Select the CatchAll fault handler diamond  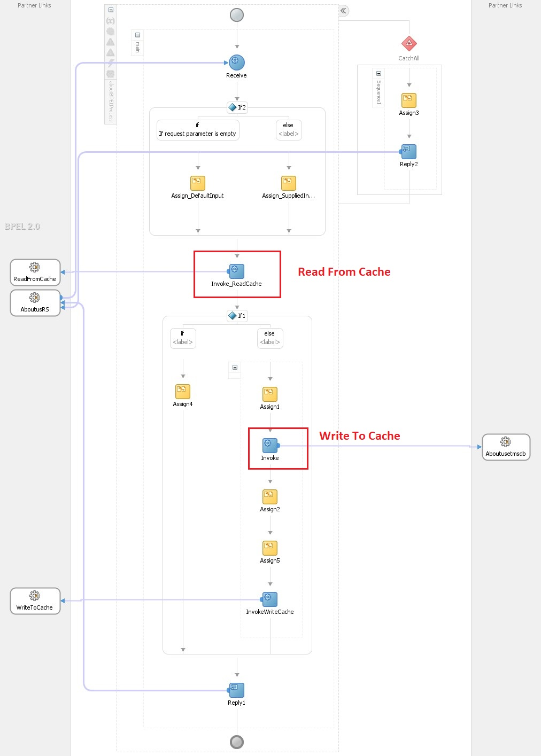click(408, 44)
